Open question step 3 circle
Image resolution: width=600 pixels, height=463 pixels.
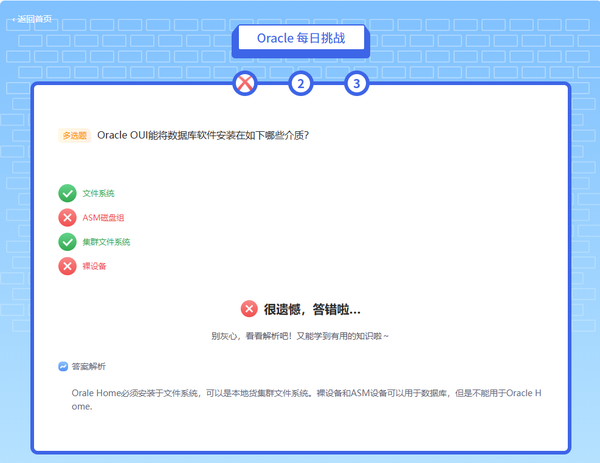(356, 83)
